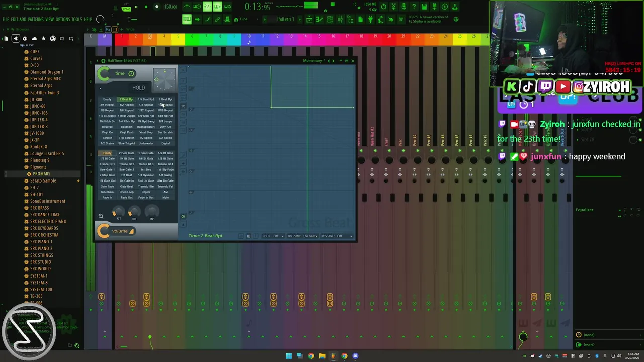Click typing keyboard to piano icon

(187, 19)
